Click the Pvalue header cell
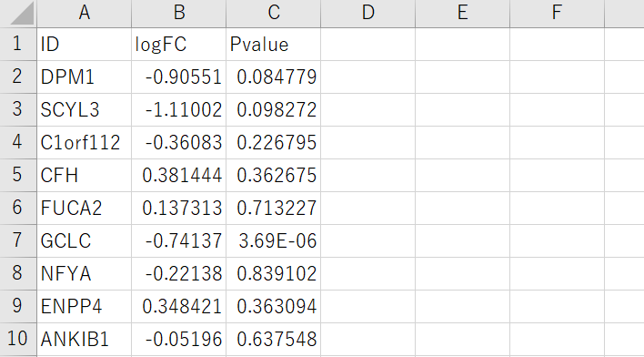Image resolution: width=644 pixels, height=357 pixels. click(274, 45)
